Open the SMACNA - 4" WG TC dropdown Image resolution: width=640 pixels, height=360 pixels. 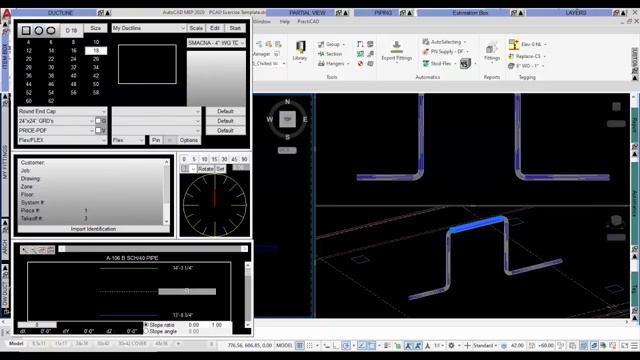(216, 43)
